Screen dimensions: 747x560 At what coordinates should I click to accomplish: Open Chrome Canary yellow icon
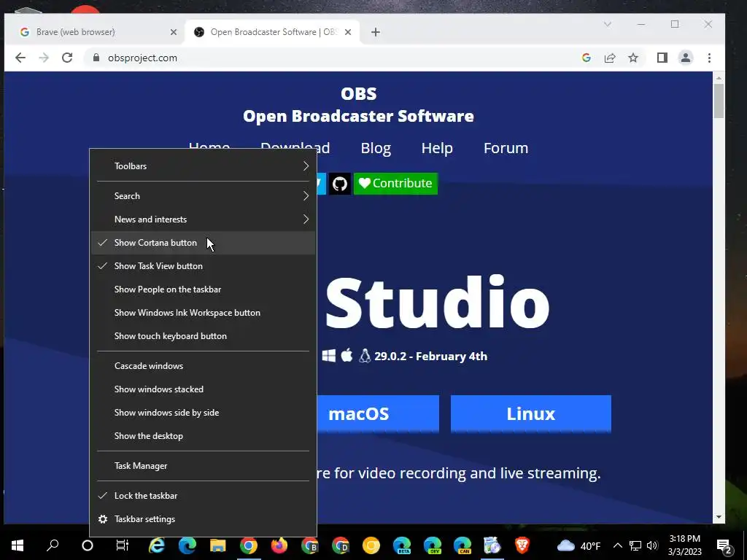coord(371,545)
